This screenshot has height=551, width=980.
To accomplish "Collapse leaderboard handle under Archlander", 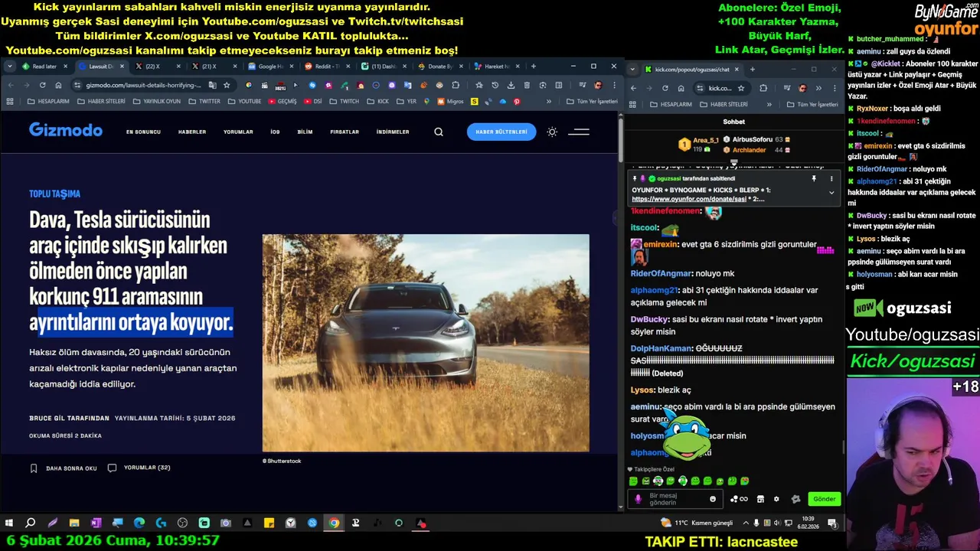I will [733, 162].
